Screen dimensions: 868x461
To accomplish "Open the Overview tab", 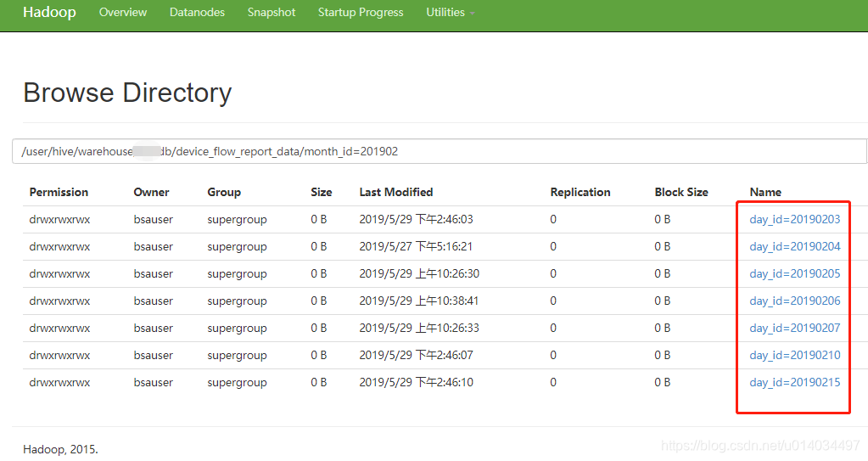I will 123,12.
